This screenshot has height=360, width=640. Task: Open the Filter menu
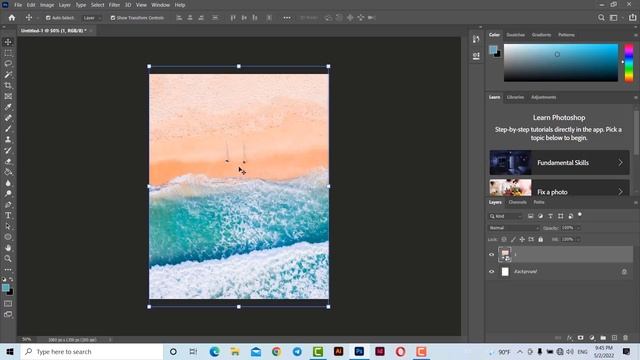[114, 5]
